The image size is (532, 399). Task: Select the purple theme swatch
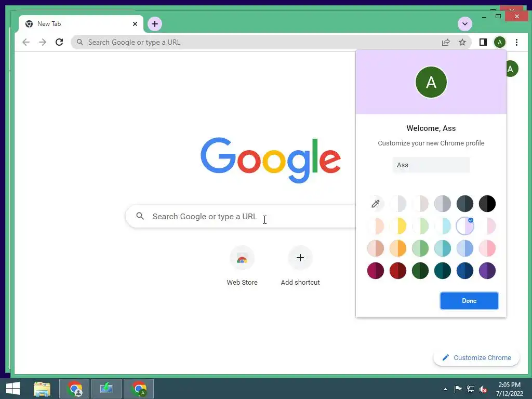pos(487,271)
